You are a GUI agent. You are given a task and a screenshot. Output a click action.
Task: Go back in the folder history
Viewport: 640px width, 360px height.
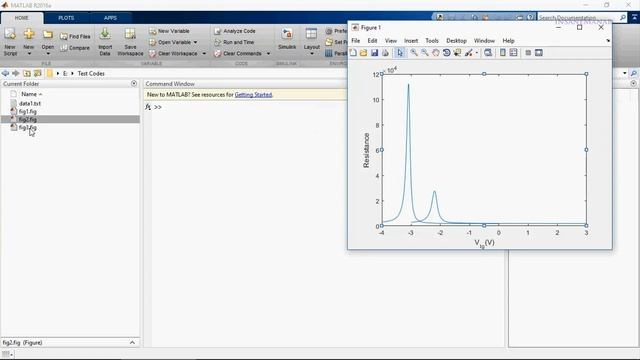(5, 73)
